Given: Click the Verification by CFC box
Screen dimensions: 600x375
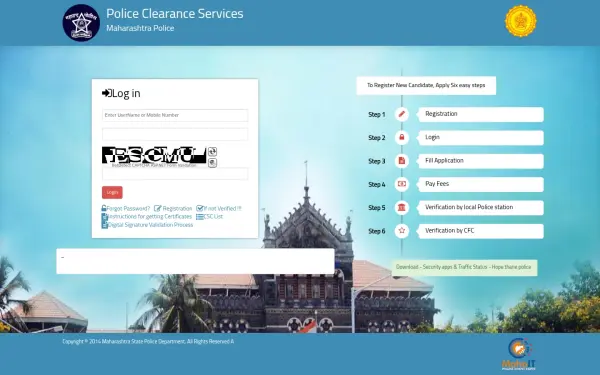Looking at the screenshot, I should [x=481, y=231].
